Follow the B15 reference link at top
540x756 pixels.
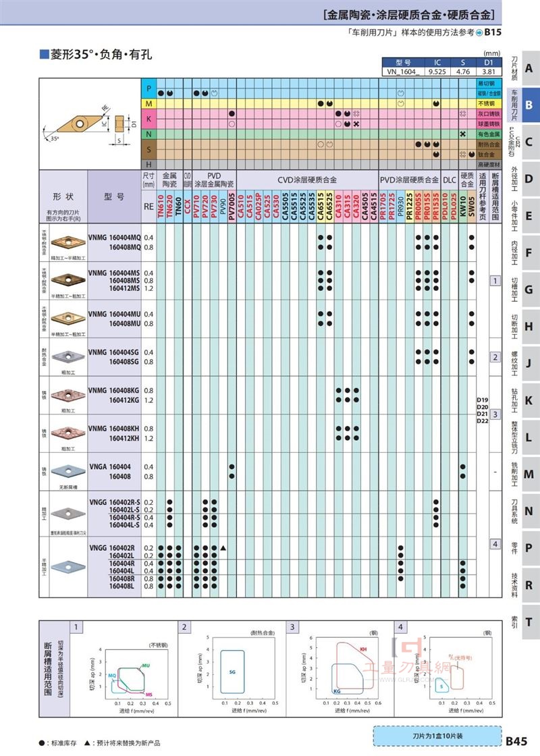[x=493, y=32]
